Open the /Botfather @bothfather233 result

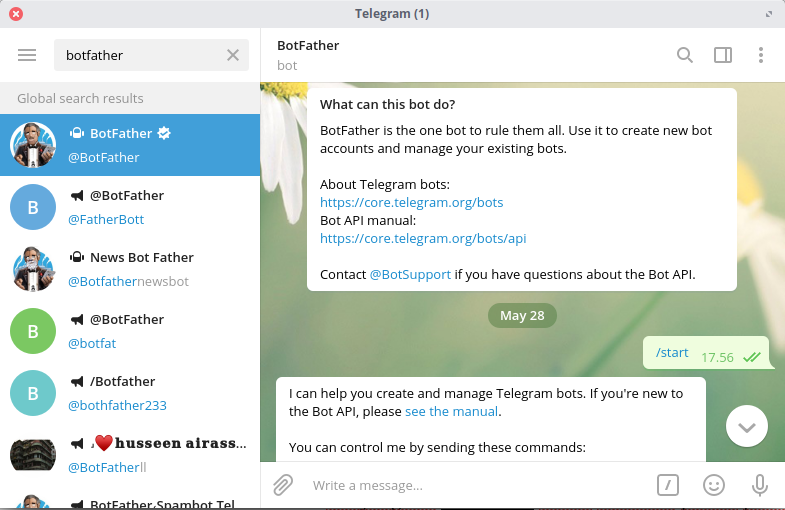(130, 393)
